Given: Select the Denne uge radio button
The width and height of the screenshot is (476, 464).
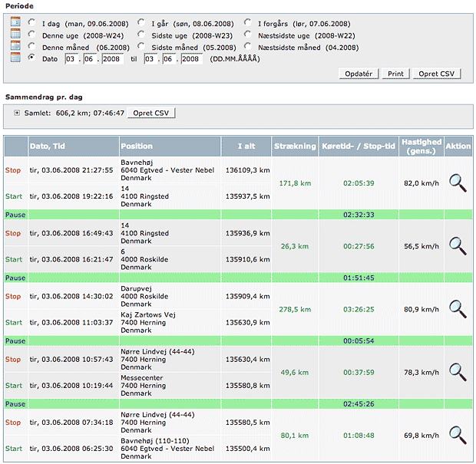Looking at the screenshot, I should [x=31, y=34].
